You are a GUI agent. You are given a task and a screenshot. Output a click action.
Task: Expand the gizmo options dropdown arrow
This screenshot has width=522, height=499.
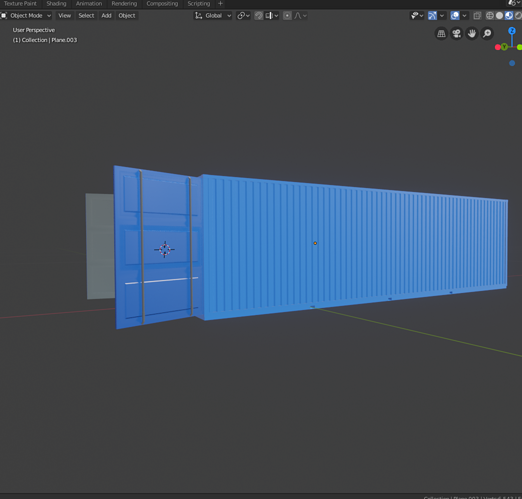(x=442, y=16)
